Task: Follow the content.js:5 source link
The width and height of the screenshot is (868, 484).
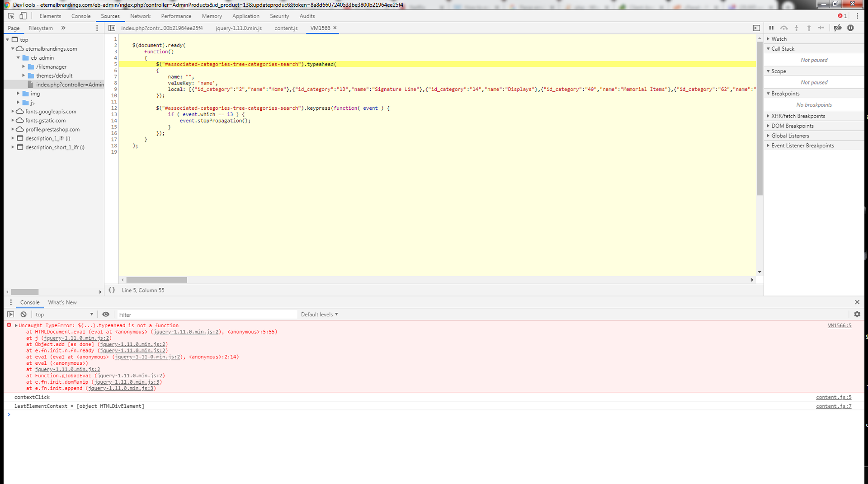Action: point(834,397)
